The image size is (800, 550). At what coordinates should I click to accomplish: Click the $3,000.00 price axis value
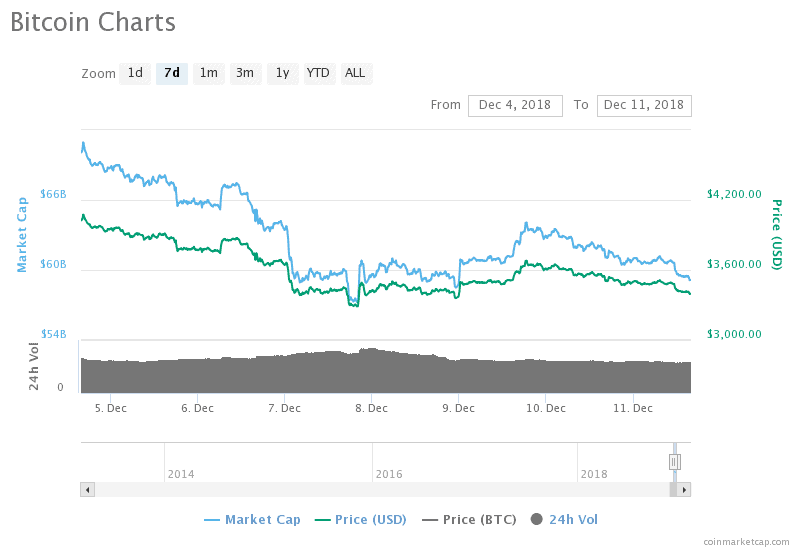click(734, 334)
